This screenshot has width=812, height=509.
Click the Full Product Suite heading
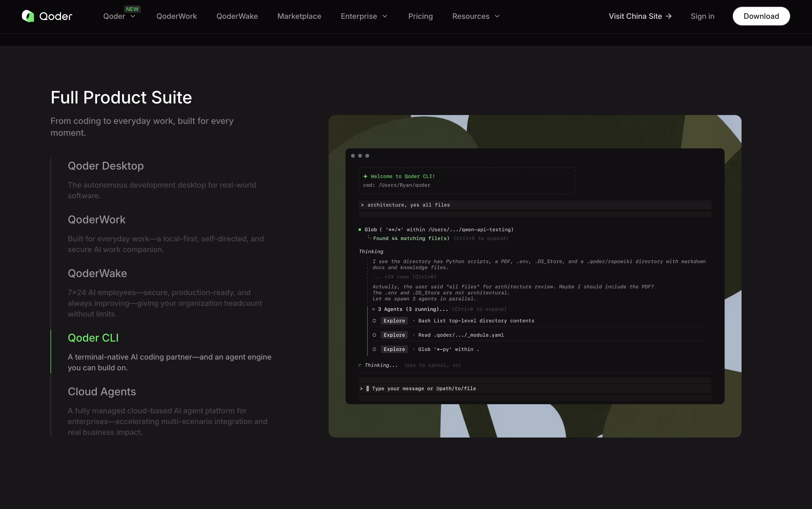click(121, 97)
